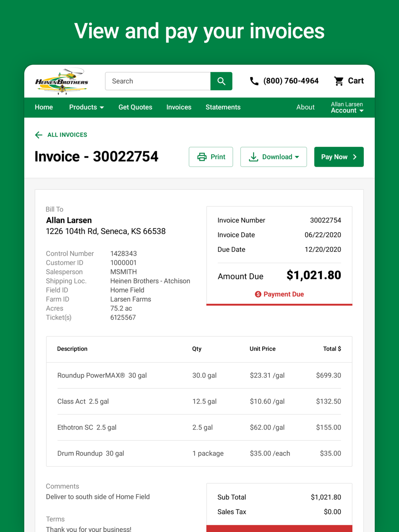The width and height of the screenshot is (399, 532).
Task: Click the download arrow icon
Action: [253, 157]
